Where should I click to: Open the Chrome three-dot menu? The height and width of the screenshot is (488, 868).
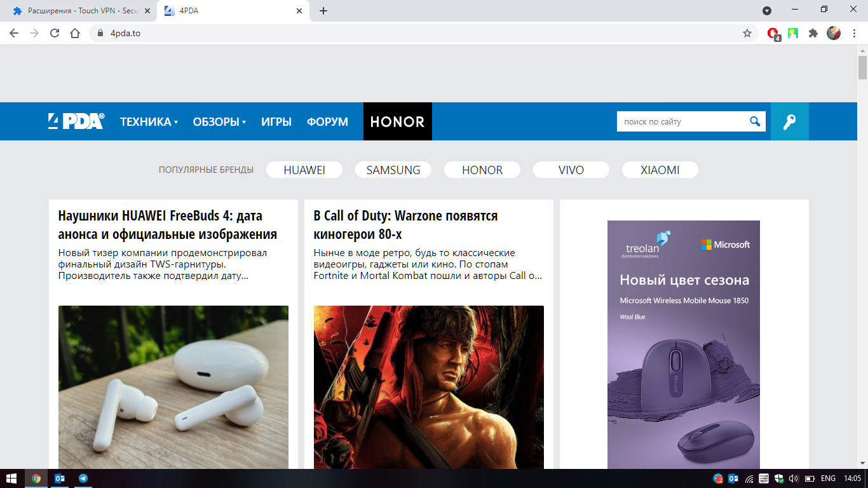(x=853, y=33)
